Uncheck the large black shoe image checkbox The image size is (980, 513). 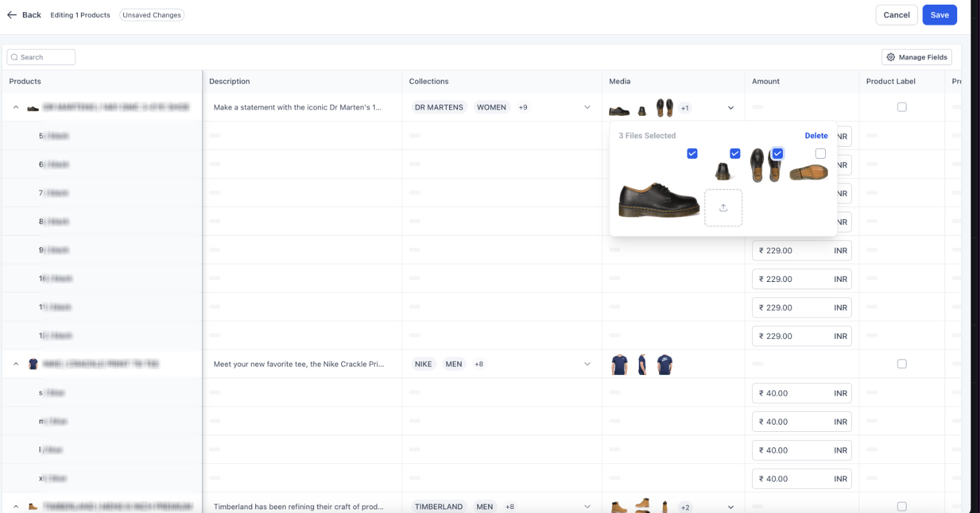pos(692,153)
